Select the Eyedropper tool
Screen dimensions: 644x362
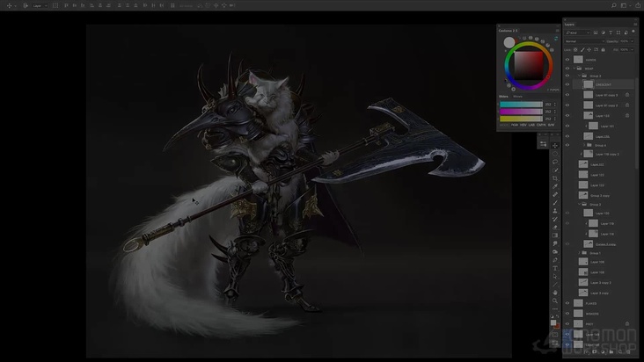point(555,186)
